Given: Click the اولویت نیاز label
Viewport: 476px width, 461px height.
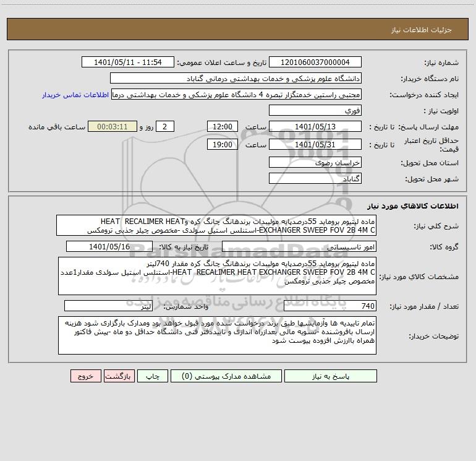Looking at the screenshot, I should click(x=441, y=111).
